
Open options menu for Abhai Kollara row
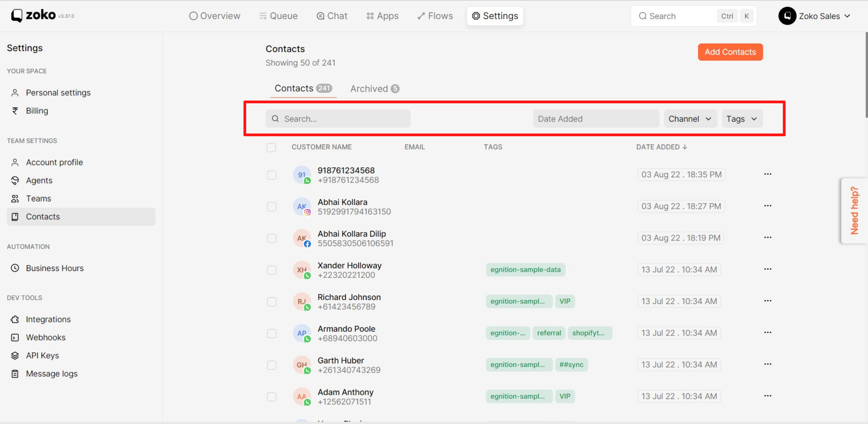(x=768, y=206)
